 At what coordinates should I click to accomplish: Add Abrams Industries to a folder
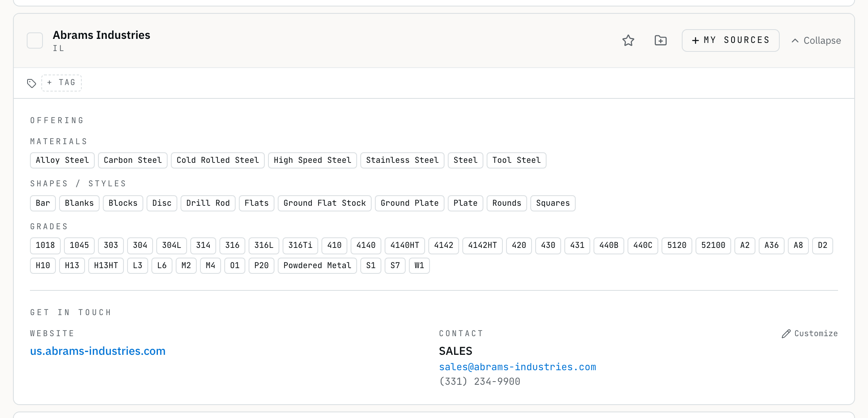click(660, 41)
